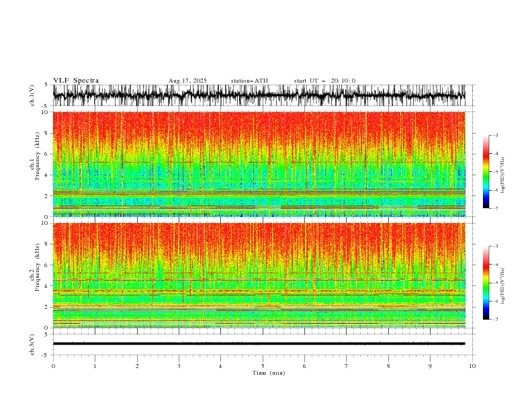The image size is (532, 411).
Task: Click time axis tick label '6'
Action: (x=304, y=366)
